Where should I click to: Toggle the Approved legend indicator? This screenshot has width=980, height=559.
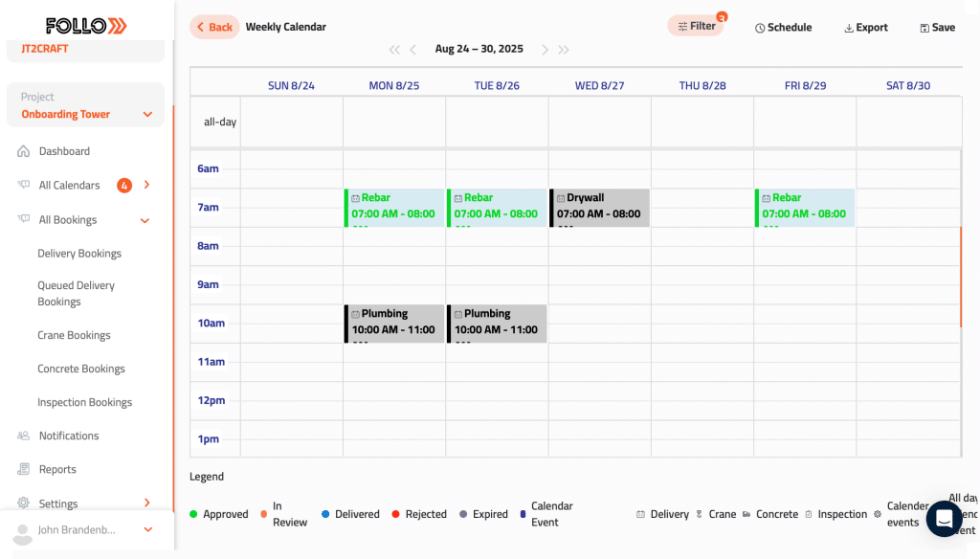tap(193, 514)
